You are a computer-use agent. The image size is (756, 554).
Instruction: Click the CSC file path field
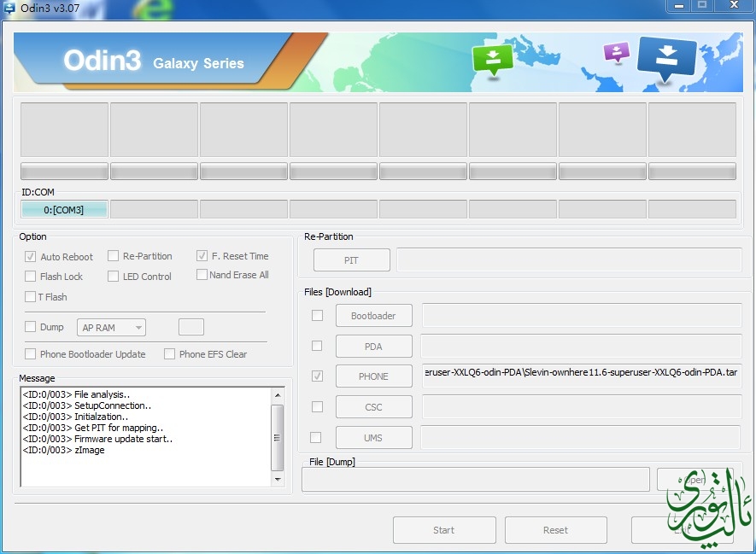[582, 406]
